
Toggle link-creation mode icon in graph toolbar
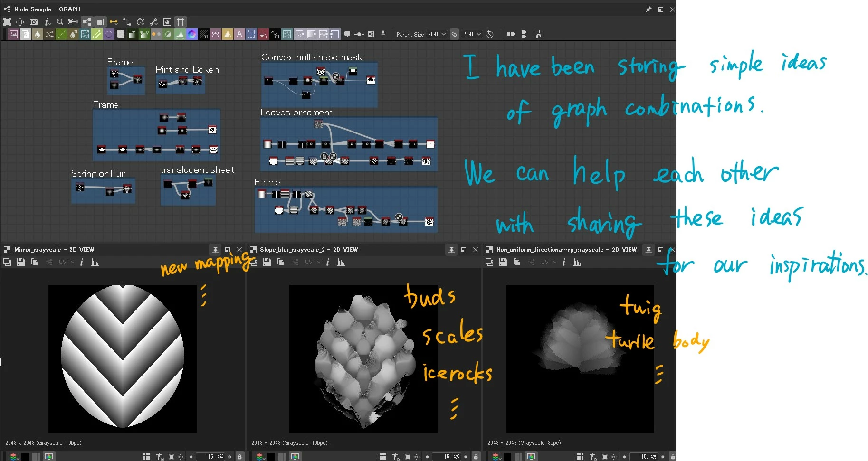point(127,22)
